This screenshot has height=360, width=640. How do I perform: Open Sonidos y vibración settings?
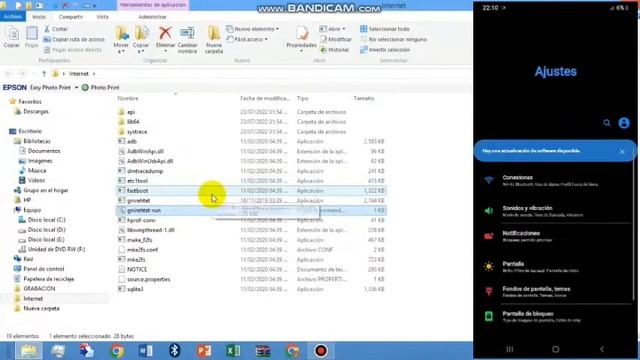(x=556, y=211)
